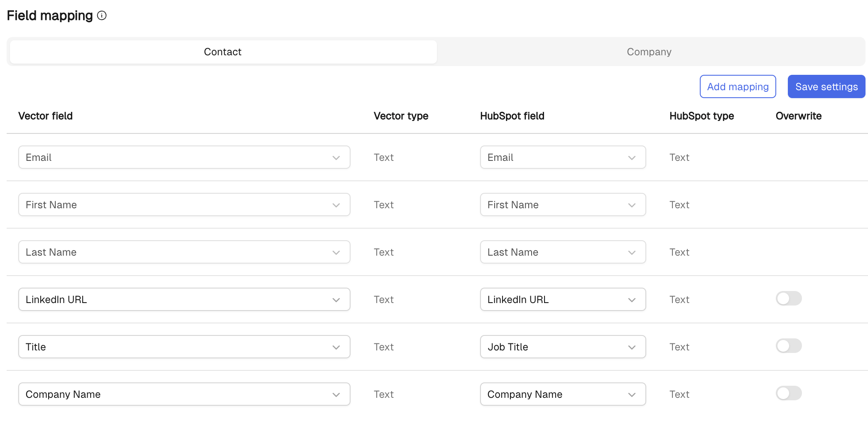Open the Email Vector field dropdown
The height and width of the screenshot is (424, 868).
click(x=184, y=158)
